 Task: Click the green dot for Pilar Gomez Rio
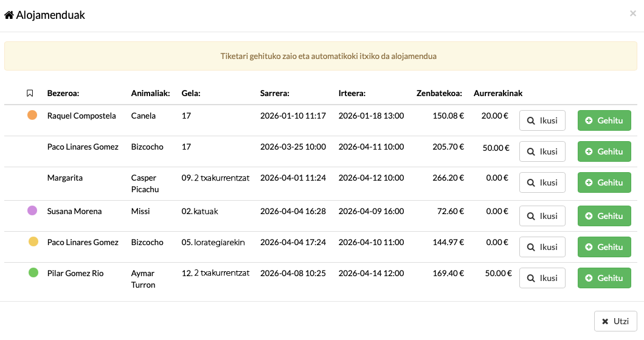pos(33,272)
